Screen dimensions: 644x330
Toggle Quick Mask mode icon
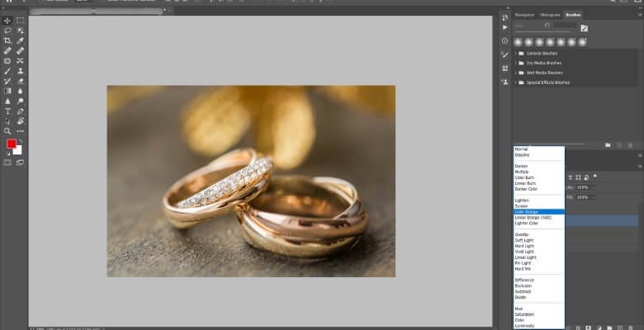point(7,163)
